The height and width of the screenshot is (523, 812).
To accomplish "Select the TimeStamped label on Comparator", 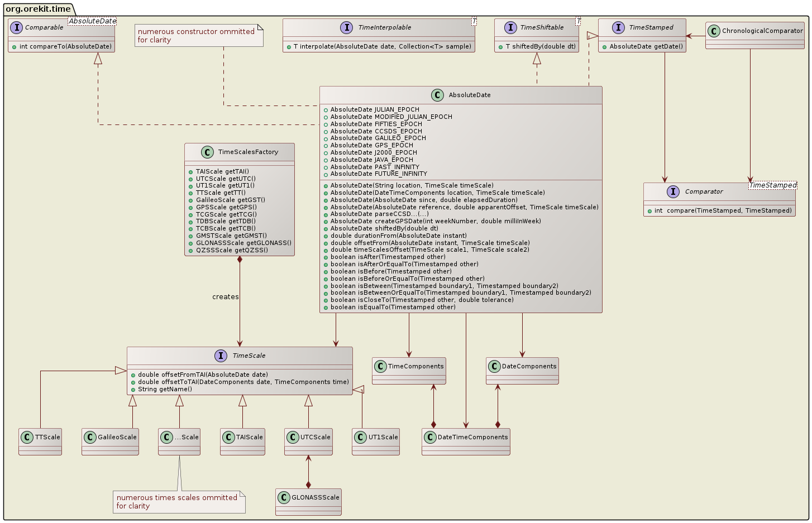I will (773, 184).
